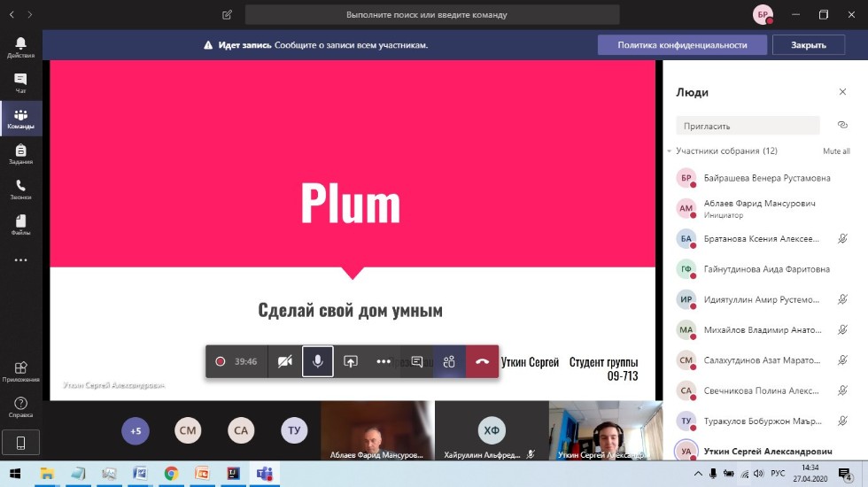Toggle the participants panel in call toolbar
868x487 pixels.
coord(449,361)
